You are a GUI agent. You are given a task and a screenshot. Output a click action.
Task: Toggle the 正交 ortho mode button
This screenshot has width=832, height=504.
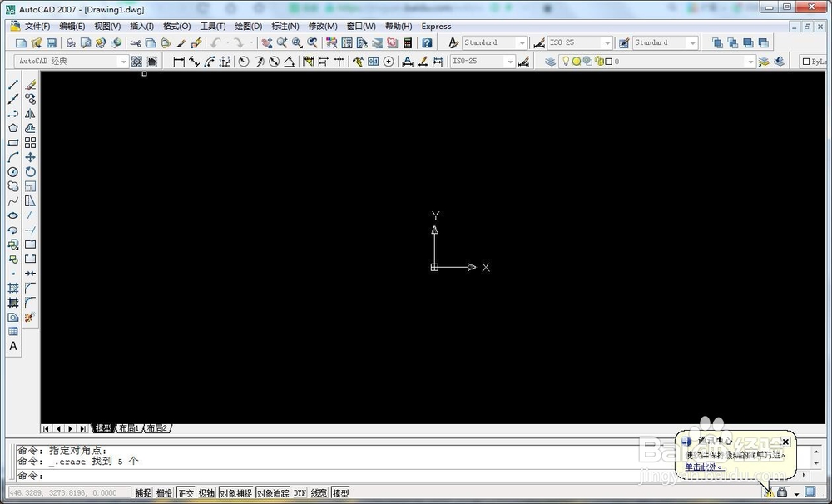186,493
